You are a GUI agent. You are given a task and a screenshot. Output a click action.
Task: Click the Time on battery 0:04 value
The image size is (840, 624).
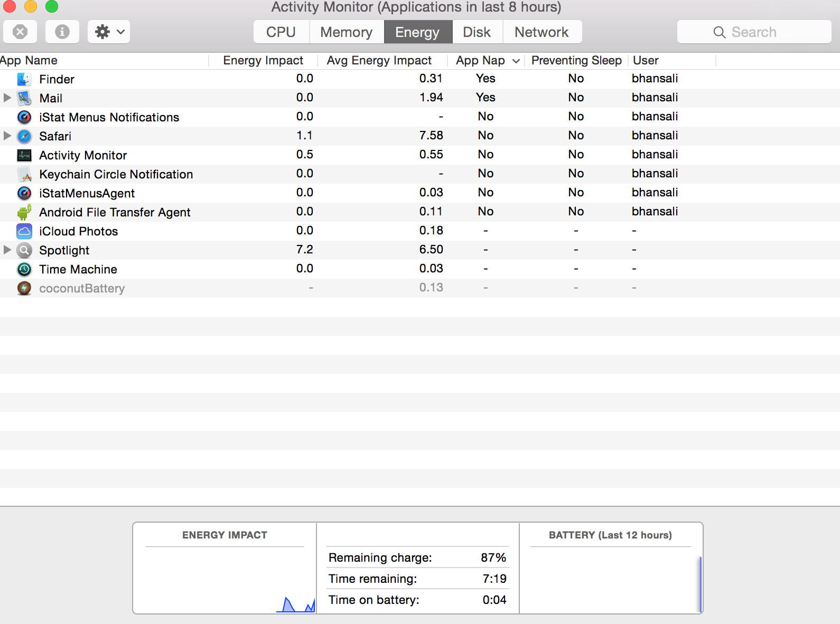(494, 600)
